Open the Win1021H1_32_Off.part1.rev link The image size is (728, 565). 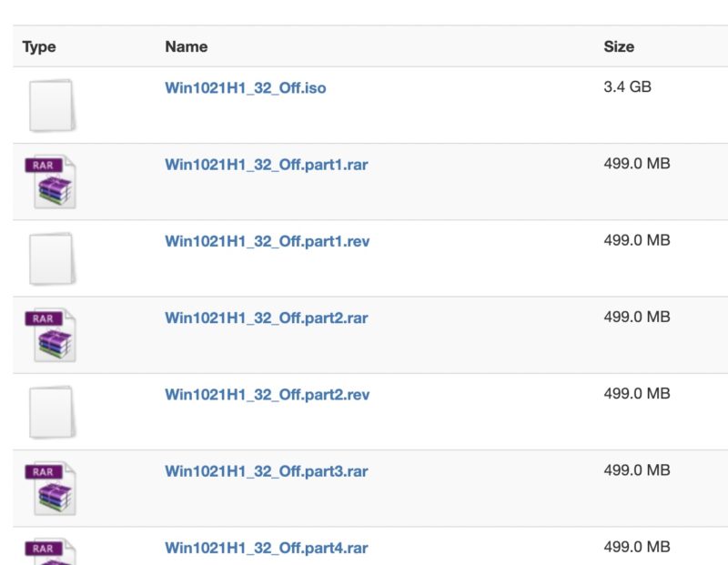point(267,241)
